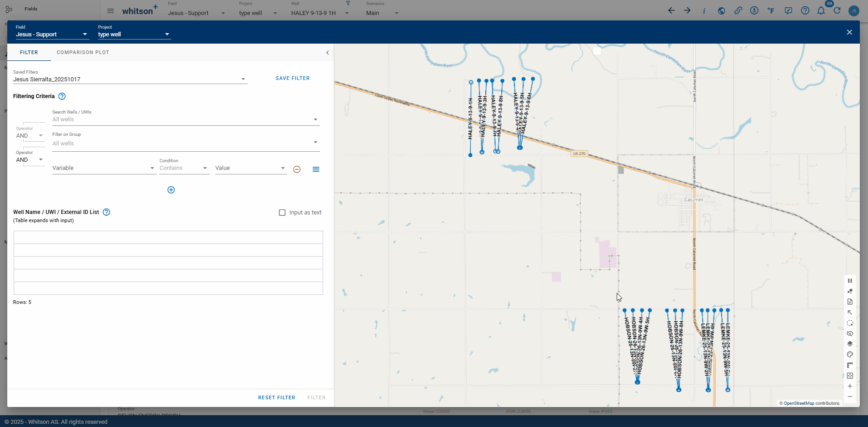Switch to the Comparison Plot tab
This screenshot has height=427, width=868.
pyautogui.click(x=83, y=52)
